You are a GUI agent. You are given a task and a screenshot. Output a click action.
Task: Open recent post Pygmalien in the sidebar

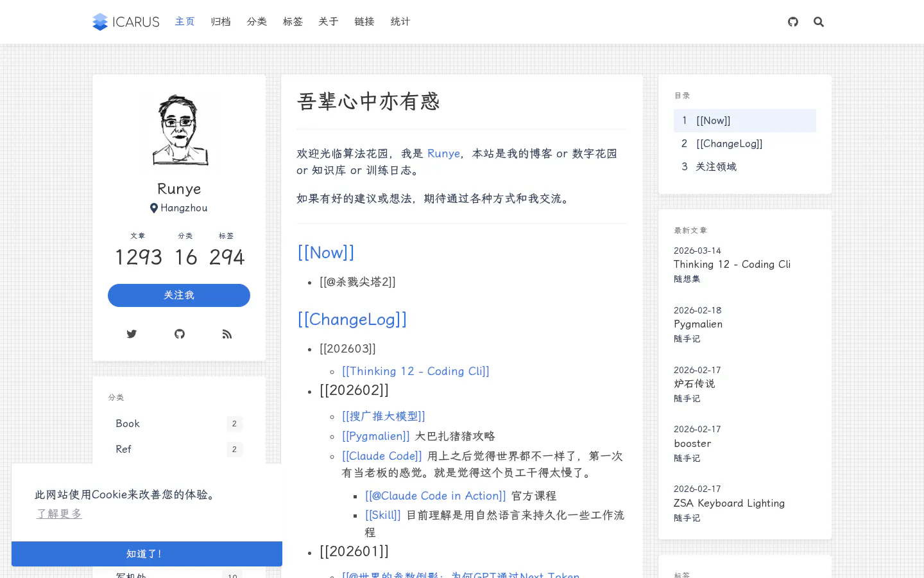pos(698,324)
